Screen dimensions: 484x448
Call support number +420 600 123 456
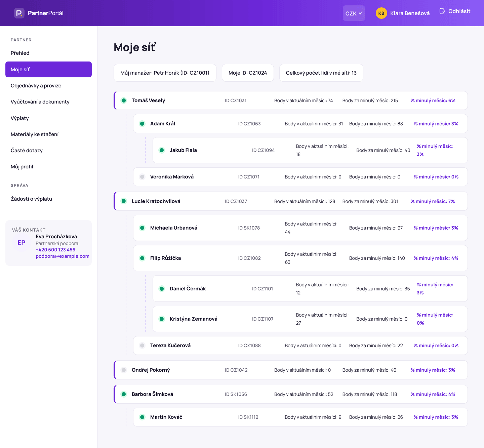(55, 250)
